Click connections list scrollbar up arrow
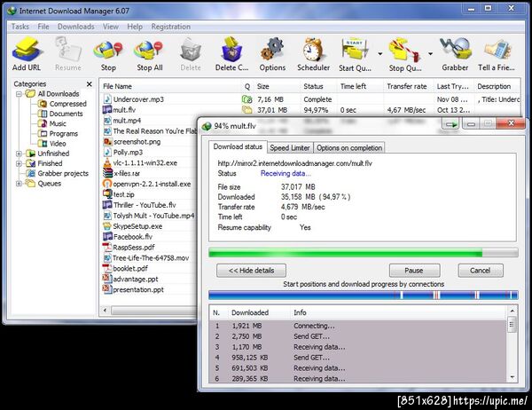 tap(512, 311)
